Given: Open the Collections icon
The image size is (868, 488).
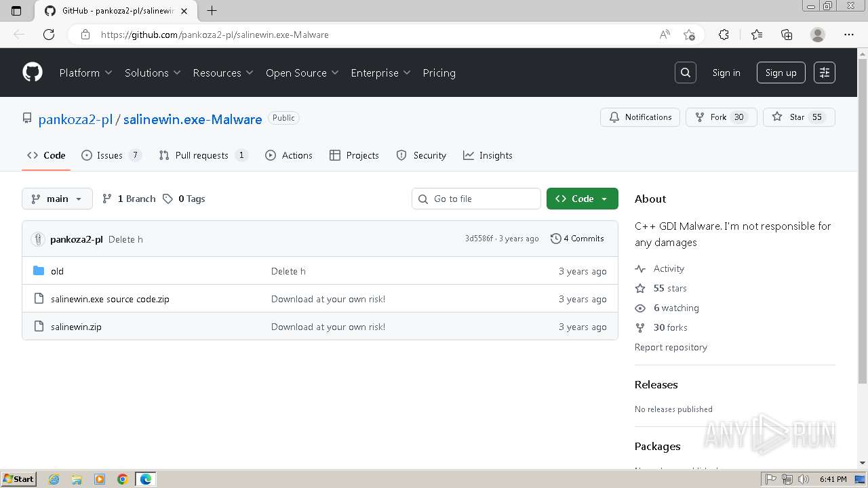Looking at the screenshot, I should click(x=787, y=35).
